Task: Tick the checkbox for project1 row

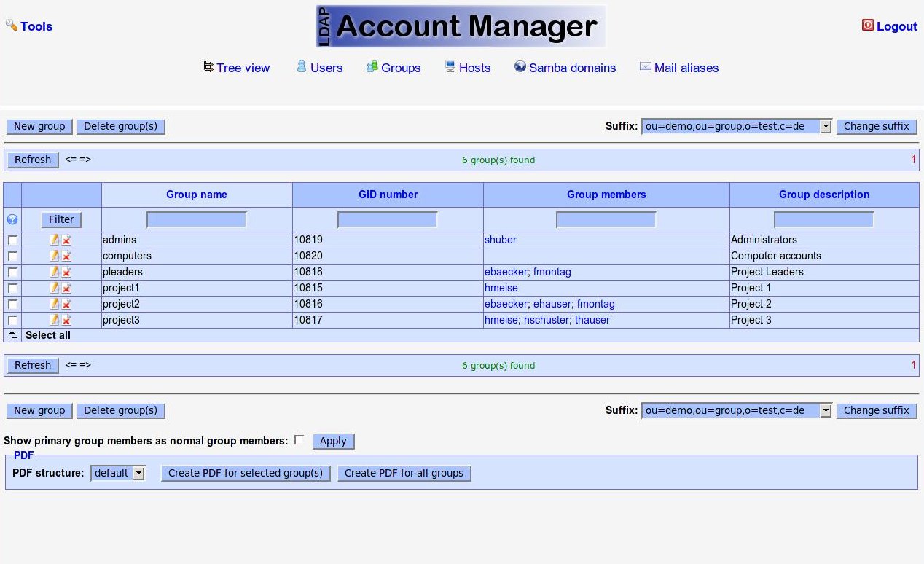Action: [x=12, y=288]
